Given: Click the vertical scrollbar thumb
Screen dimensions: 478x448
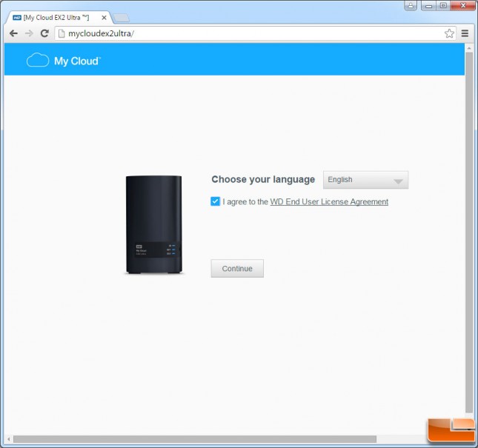Looking at the screenshot, I should [x=468, y=233].
